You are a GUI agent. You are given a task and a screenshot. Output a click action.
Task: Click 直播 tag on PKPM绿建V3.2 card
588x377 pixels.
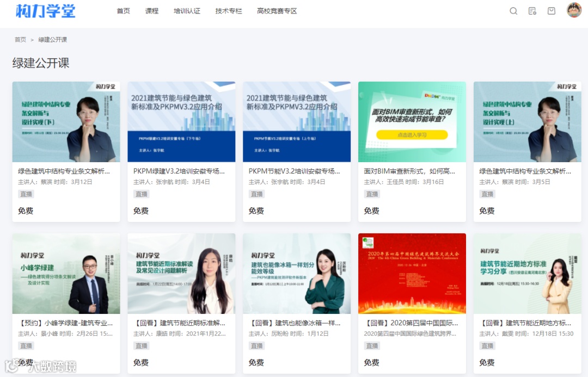coord(142,194)
